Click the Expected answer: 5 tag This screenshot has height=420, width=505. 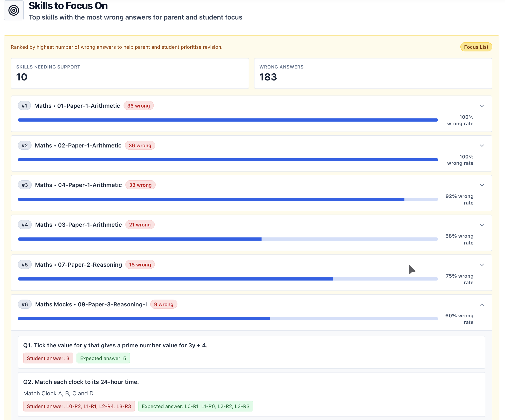(x=103, y=358)
